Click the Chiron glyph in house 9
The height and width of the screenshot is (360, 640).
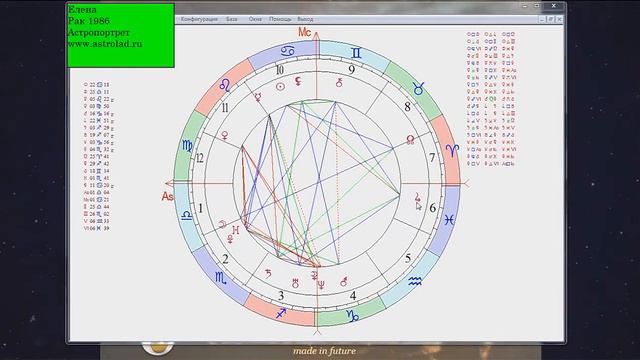point(339,83)
